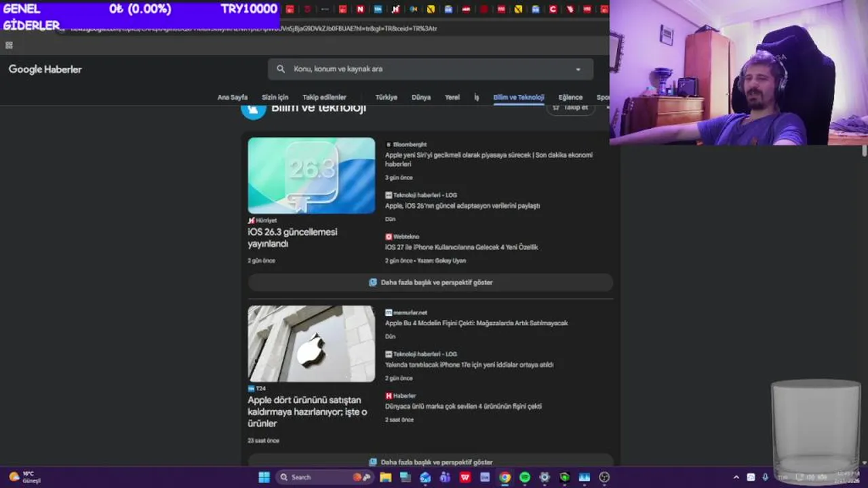The height and width of the screenshot is (488, 868).
Task: Click the T24 source label
Action: (x=257, y=388)
